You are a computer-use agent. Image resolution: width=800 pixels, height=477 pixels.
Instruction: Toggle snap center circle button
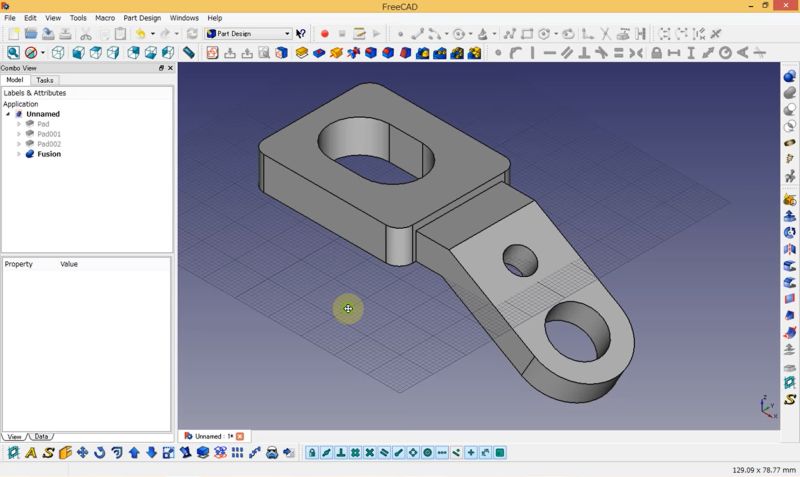(x=428, y=453)
